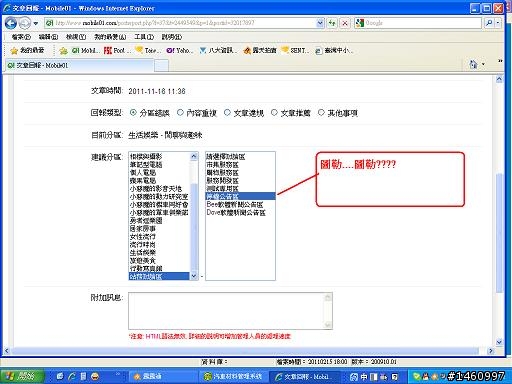Screen dimensions: 512x384
Task: Select 居家房事 in category list
Action: pos(159,228)
